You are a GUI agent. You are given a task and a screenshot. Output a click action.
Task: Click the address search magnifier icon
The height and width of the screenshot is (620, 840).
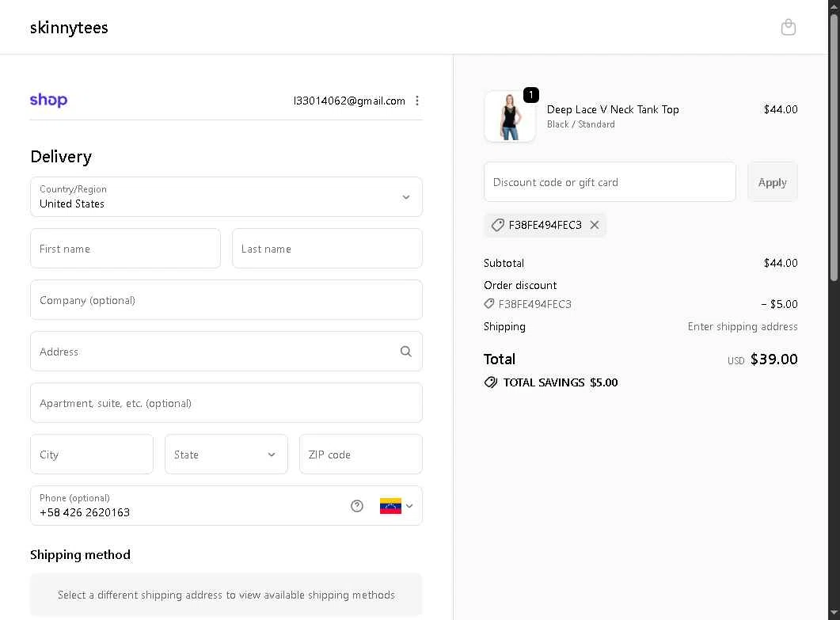coord(406,352)
